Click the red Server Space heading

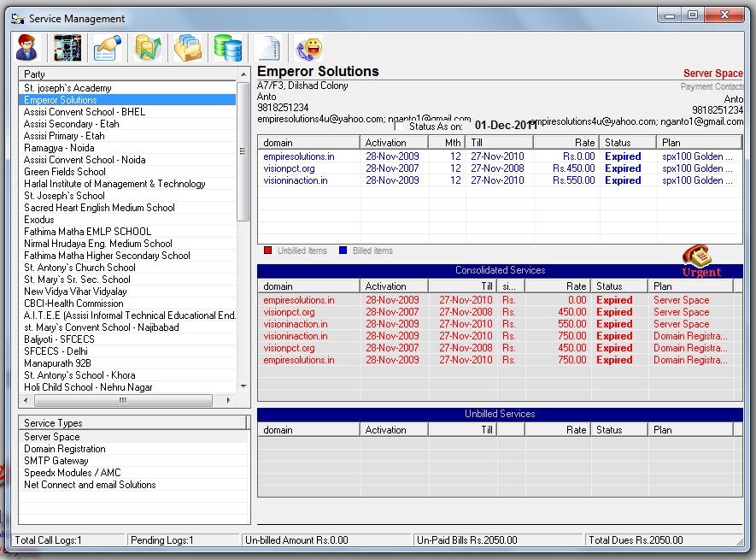(x=713, y=74)
